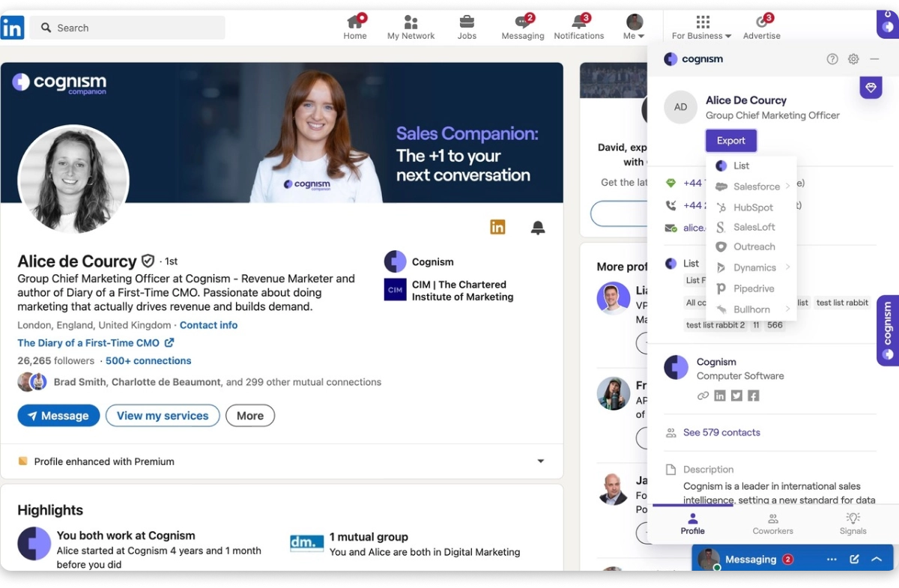Open For Business dropdown
This screenshot has height=588, width=899.
(x=702, y=27)
